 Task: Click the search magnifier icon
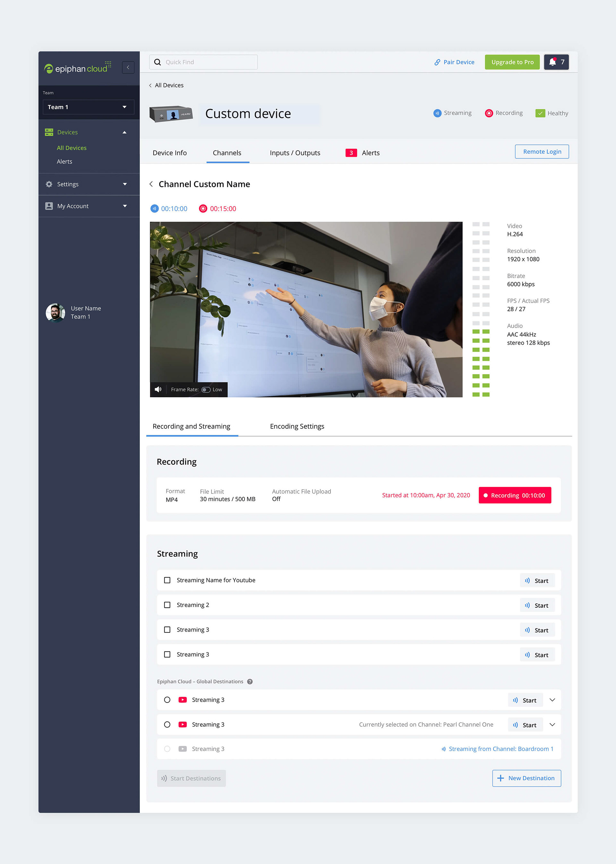tap(158, 62)
